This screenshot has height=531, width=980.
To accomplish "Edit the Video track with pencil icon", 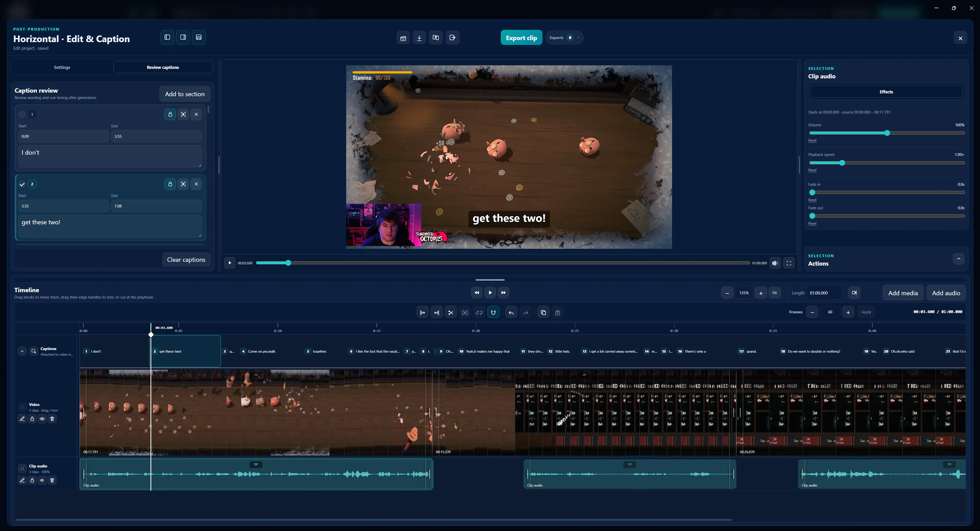I will coord(22,419).
